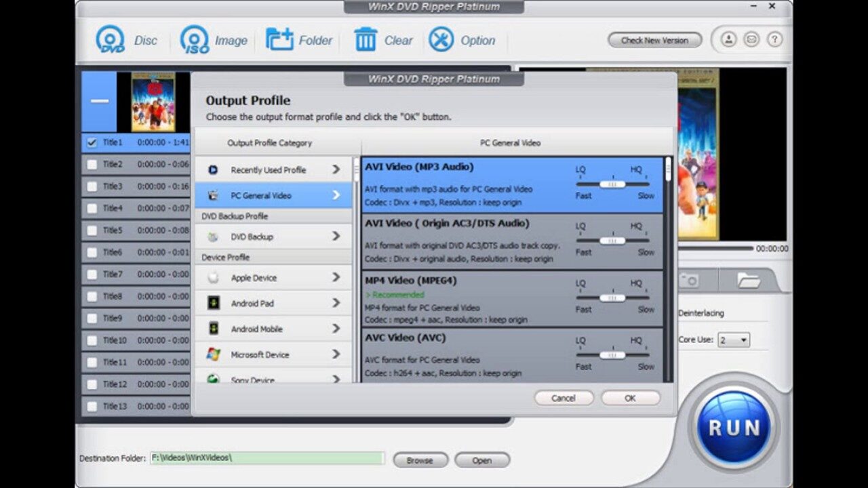Check the Title6 checkbox
Viewport: 868px width, 488px height.
click(92, 252)
